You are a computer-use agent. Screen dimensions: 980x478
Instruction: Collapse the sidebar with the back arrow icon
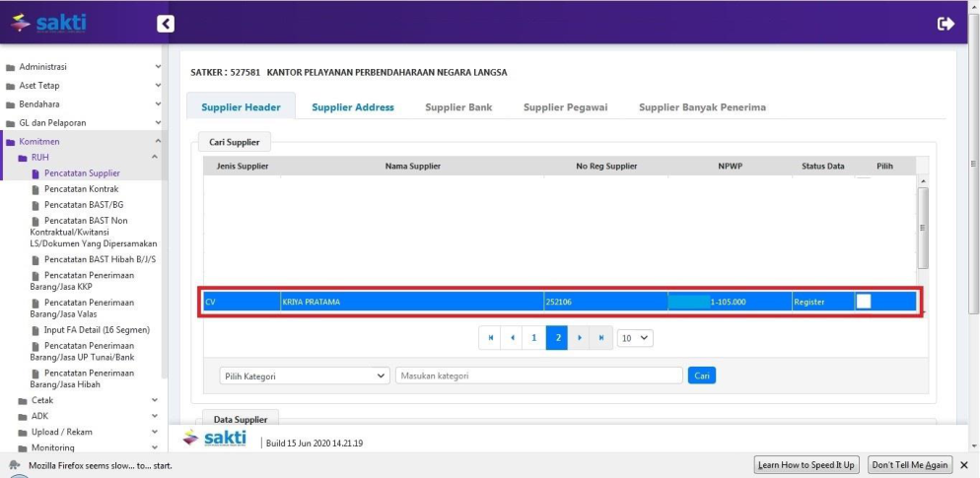(x=166, y=24)
